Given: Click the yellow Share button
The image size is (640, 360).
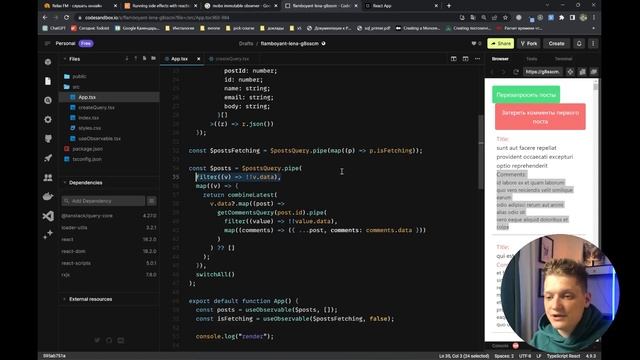Looking at the screenshot, I should [500, 43].
